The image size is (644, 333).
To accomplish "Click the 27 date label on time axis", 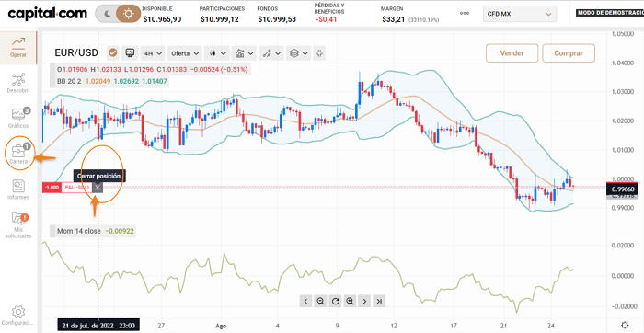I will click(x=161, y=326).
